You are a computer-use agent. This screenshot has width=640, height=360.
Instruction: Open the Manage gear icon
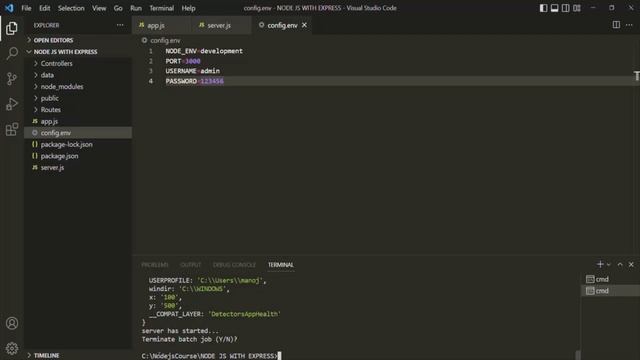[12, 348]
